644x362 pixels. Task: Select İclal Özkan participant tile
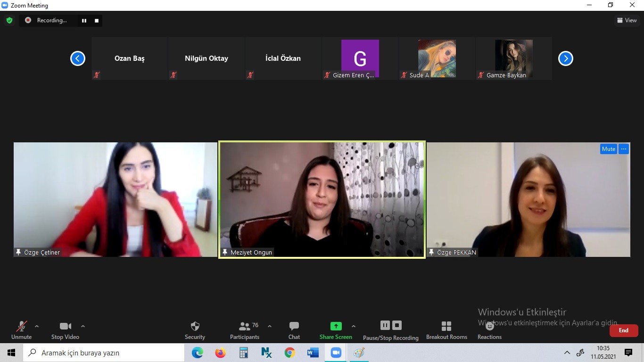pos(283,58)
